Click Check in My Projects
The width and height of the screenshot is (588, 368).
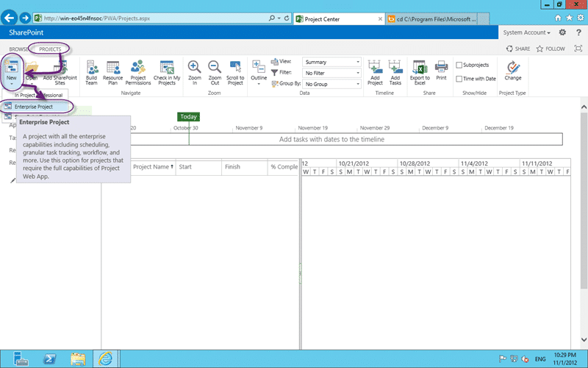pos(167,73)
